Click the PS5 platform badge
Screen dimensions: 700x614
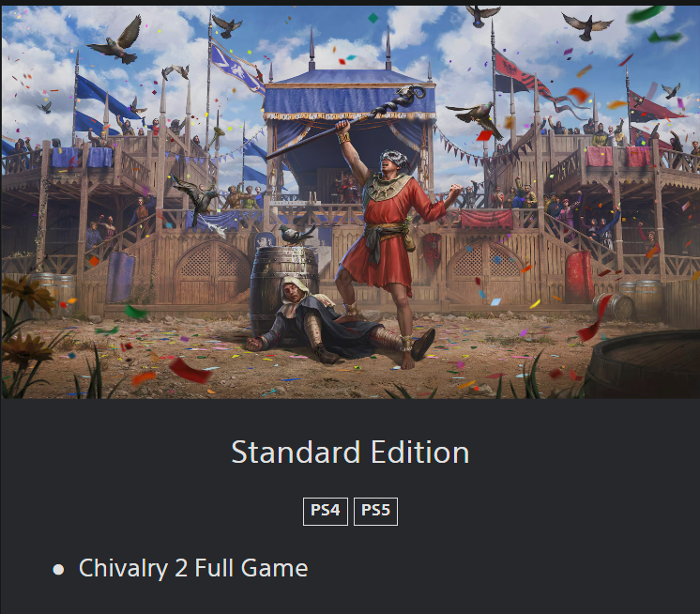(375, 511)
